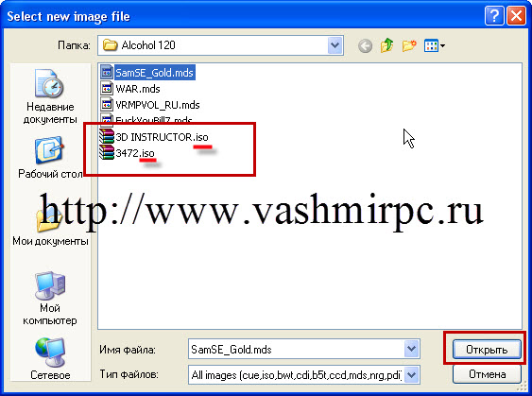The width and height of the screenshot is (532, 396).
Task: Open Сетевое network places shortcut
Action: (x=50, y=359)
